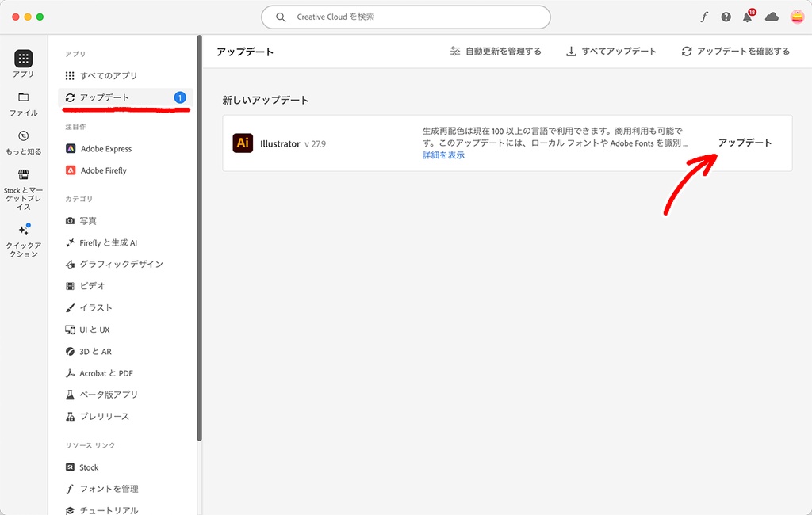The image size is (812, 515).
Task: Open the 詳細を表示 link
Action: (x=443, y=155)
